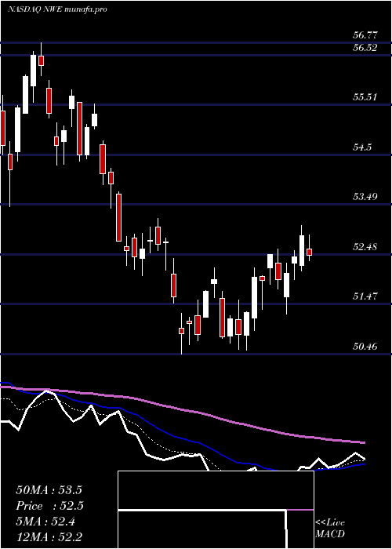Click the 53.49 price level label

tap(365, 197)
